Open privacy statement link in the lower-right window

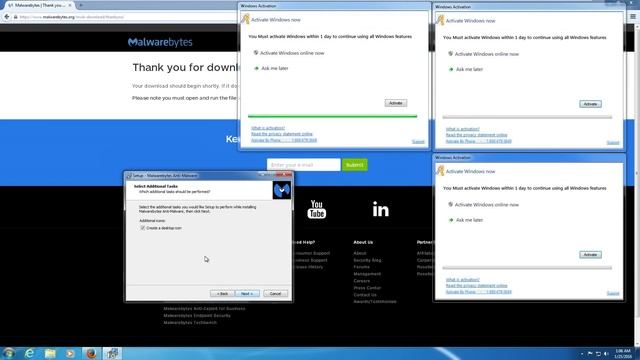tap(476, 286)
